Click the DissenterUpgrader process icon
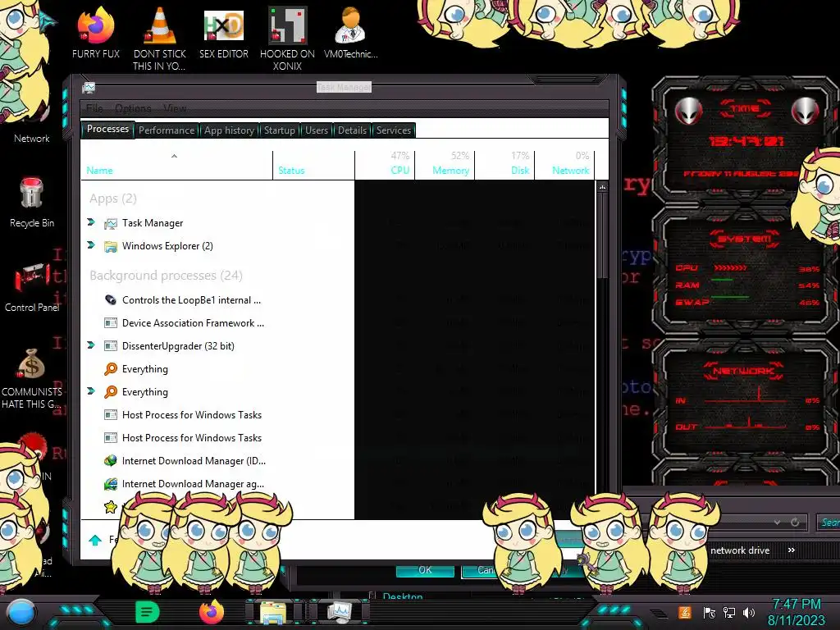The image size is (840, 630). [x=111, y=346]
